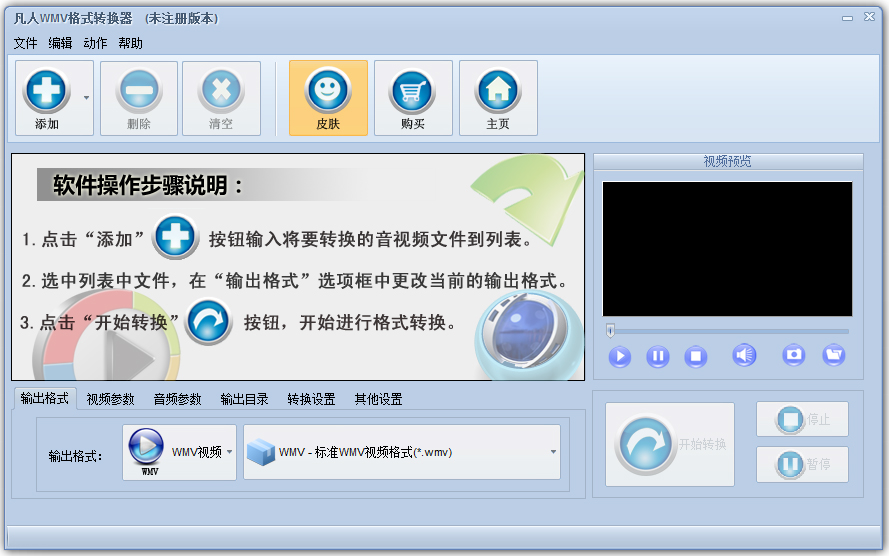889x556 pixels.
Task: Open the 皮肤 (Skin) selector
Action: pyautogui.click(x=328, y=98)
